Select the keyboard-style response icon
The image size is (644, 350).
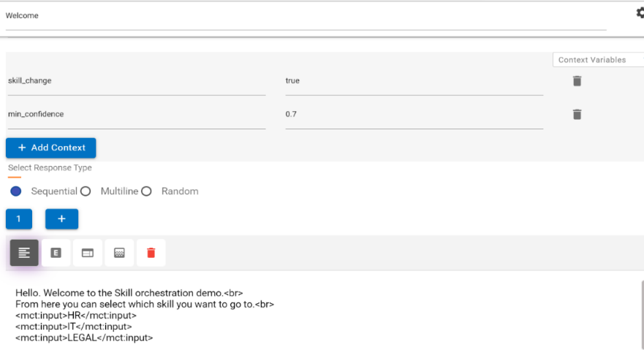(119, 253)
